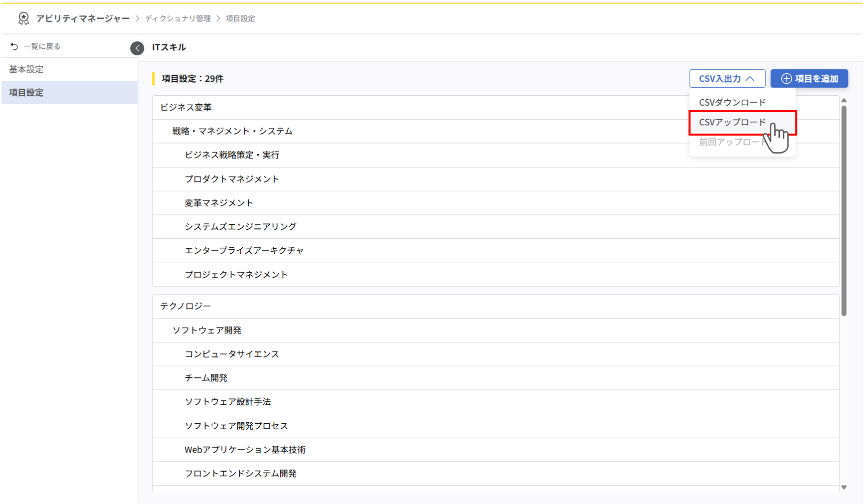864x504 pixels.
Task: Open ディクショナリ管理 from the breadcrumb
Action: 177,18
